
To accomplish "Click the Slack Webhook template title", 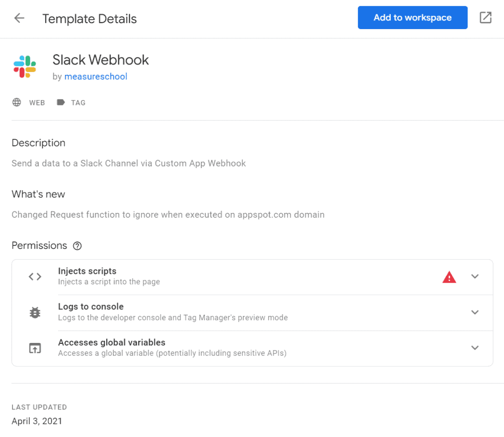I will pos(100,60).
